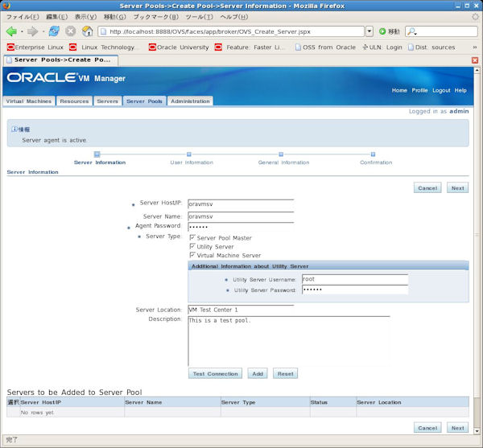Open the 表示 (View) menu
Viewport: 483px width, 448px height.
[85, 17]
